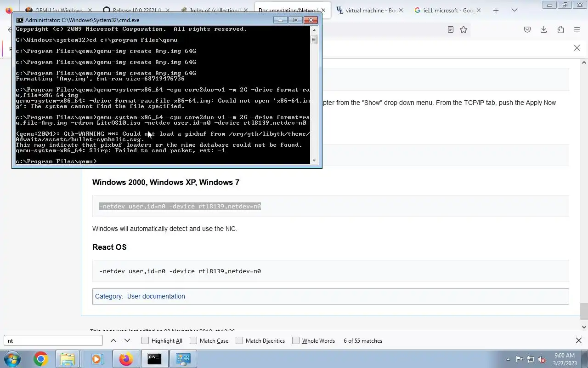Screen dimensions: 588x368
Task: Minimize the cmd.exe window
Action: point(280,20)
